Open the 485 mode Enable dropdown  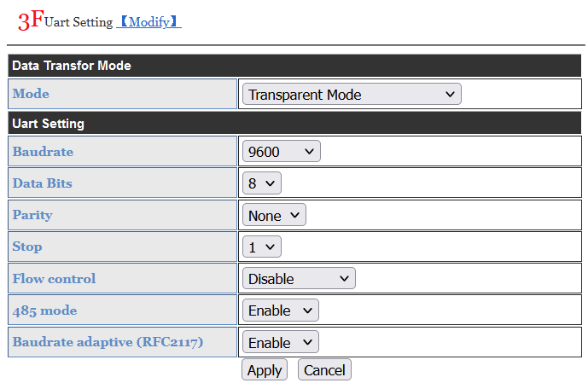281,310
